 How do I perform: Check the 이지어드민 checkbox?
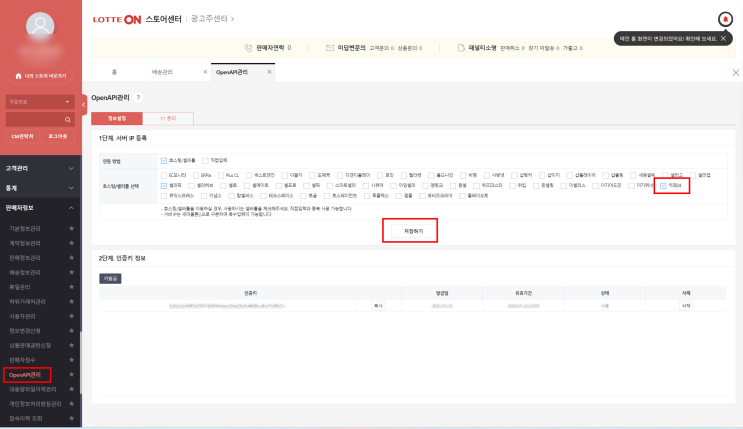point(596,186)
